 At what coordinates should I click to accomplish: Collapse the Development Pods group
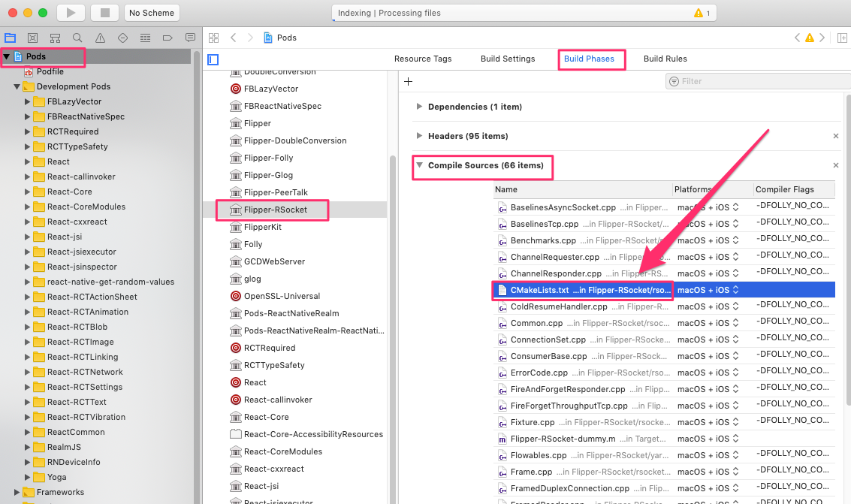[17, 87]
